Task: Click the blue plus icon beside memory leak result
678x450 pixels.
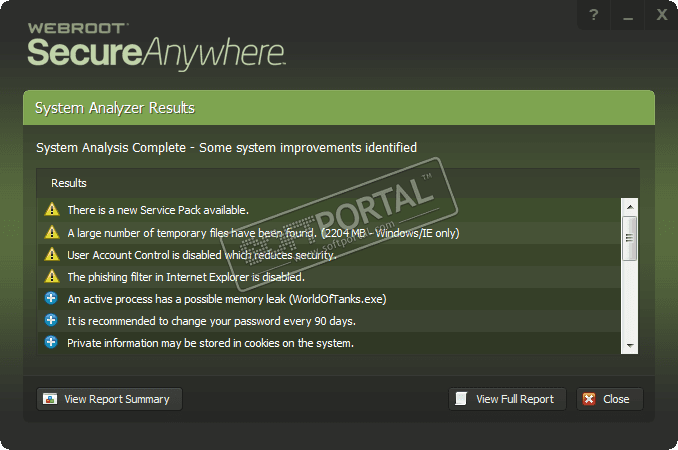Action: (x=51, y=298)
